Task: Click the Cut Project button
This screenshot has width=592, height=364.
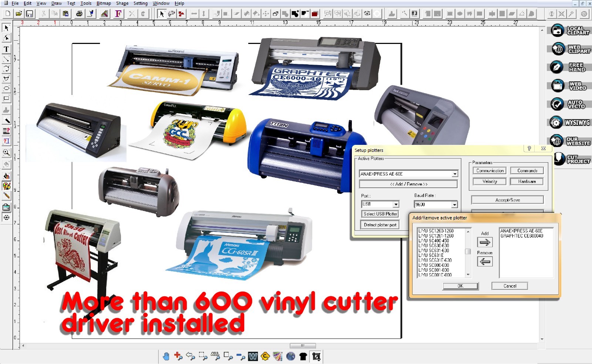Action: pyautogui.click(x=572, y=159)
